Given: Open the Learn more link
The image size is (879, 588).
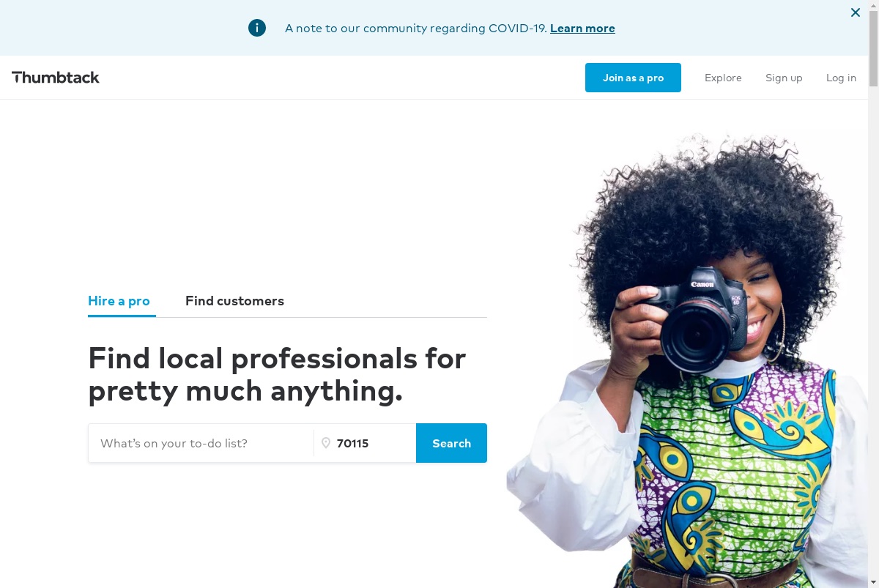Looking at the screenshot, I should 582,29.
